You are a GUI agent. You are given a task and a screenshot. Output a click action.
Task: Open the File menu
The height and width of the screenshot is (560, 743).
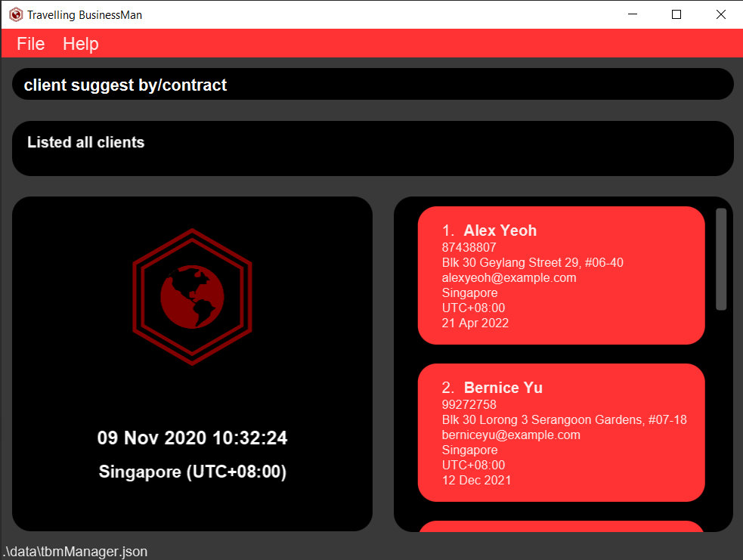[x=31, y=44]
